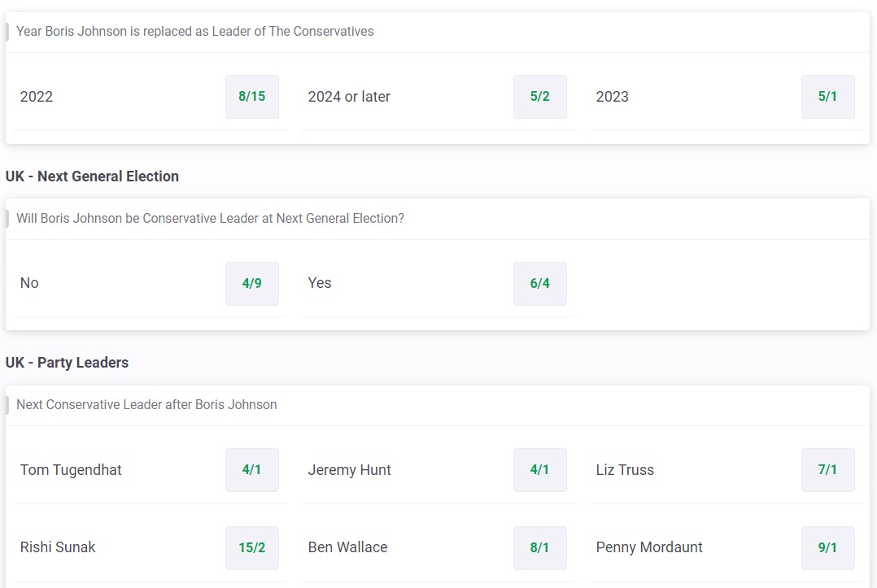Click the Rishi Sunak selection name

pyautogui.click(x=58, y=547)
